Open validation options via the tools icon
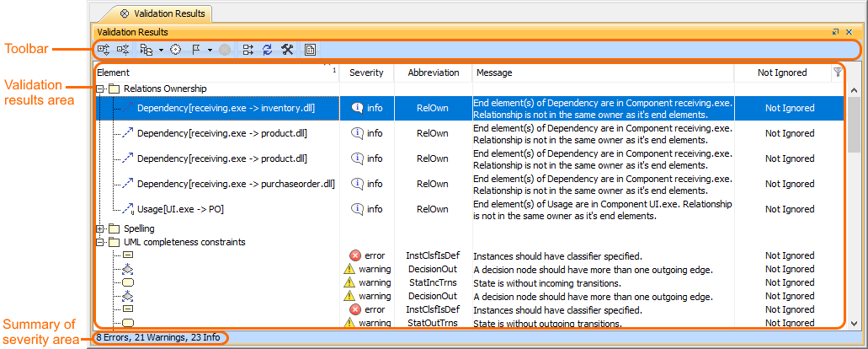The width and height of the screenshot is (868, 349). [x=287, y=51]
